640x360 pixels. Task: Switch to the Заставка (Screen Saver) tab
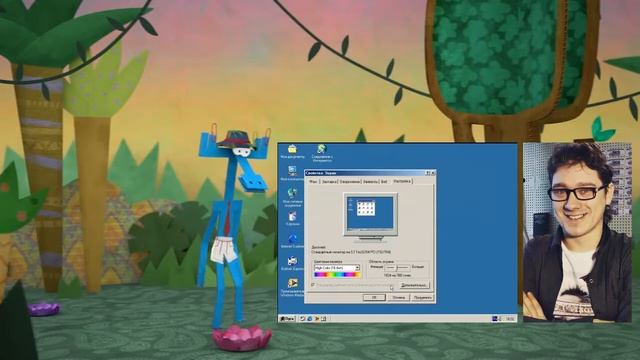[x=329, y=182]
